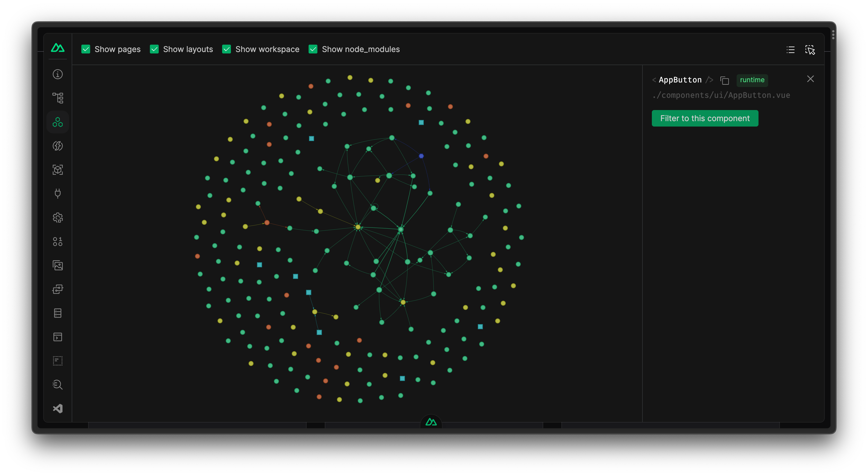This screenshot has width=868, height=476.
Task: Uncheck Show pages
Action: pyautogui.click(x=86, y=49)
